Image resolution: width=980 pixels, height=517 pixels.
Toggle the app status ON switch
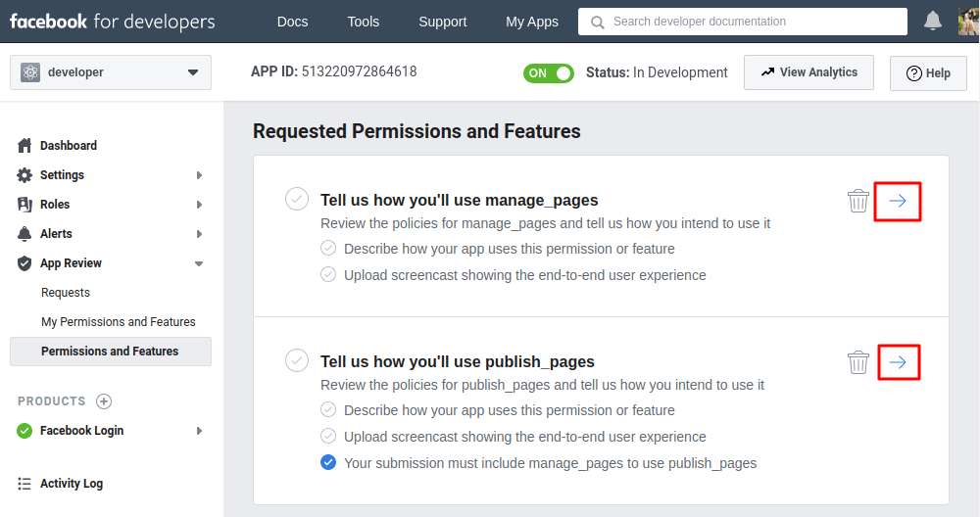click(548, 73)
